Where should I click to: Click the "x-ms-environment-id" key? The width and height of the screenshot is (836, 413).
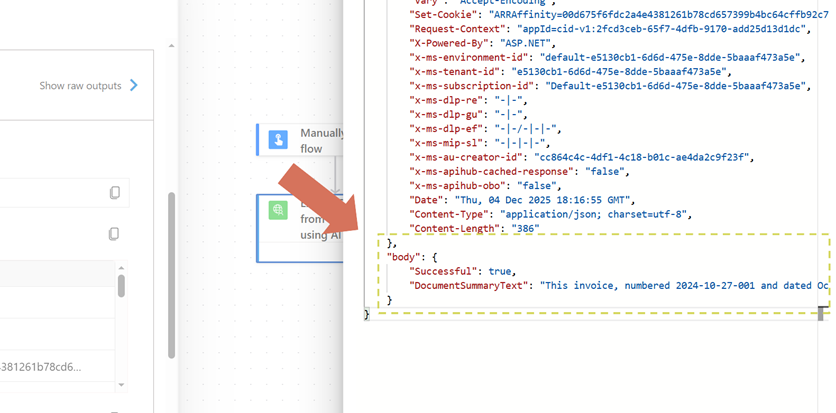click(x=470, y=58)
